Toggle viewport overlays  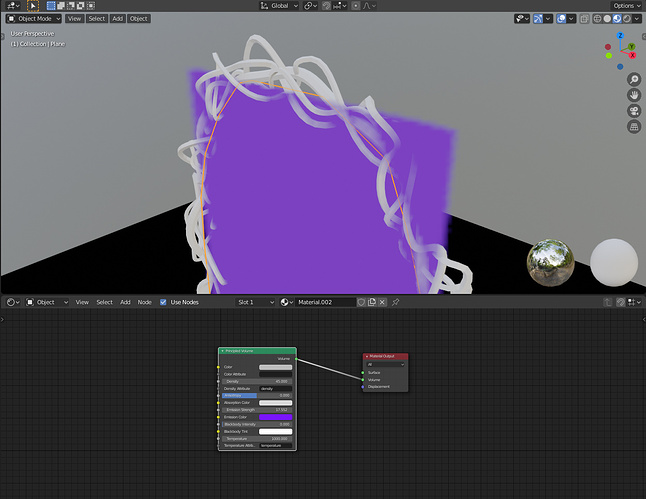561,19
